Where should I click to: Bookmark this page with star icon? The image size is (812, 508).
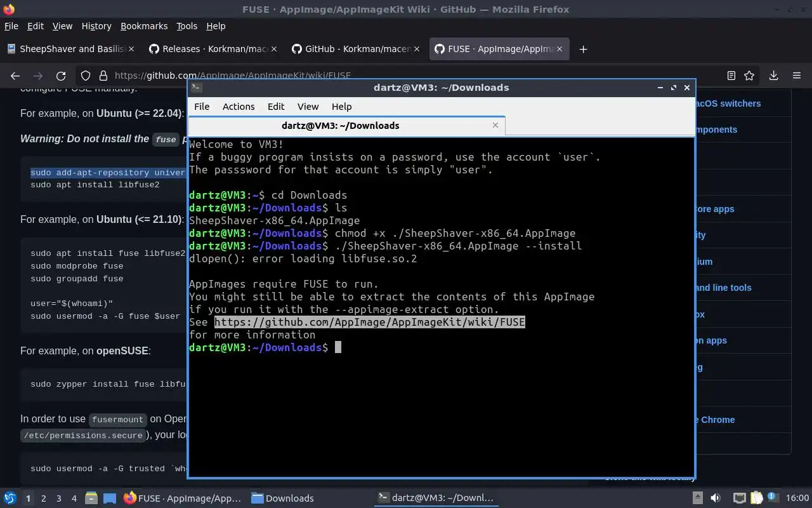[x=749, y=76]
